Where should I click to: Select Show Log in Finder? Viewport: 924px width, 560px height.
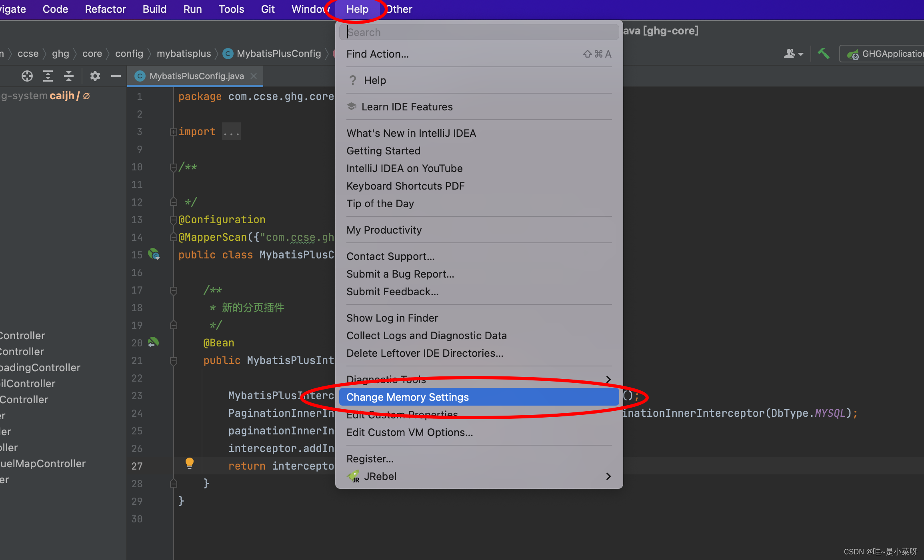479,318
